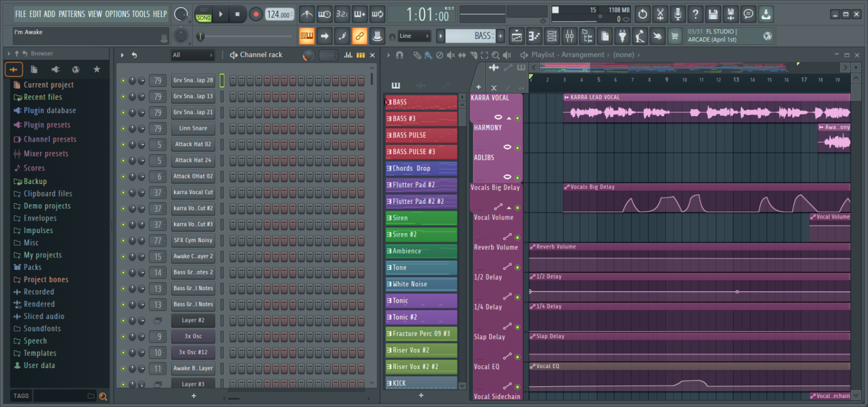
Task: Open the PATTERNS menu
Action: pos(72,14)
